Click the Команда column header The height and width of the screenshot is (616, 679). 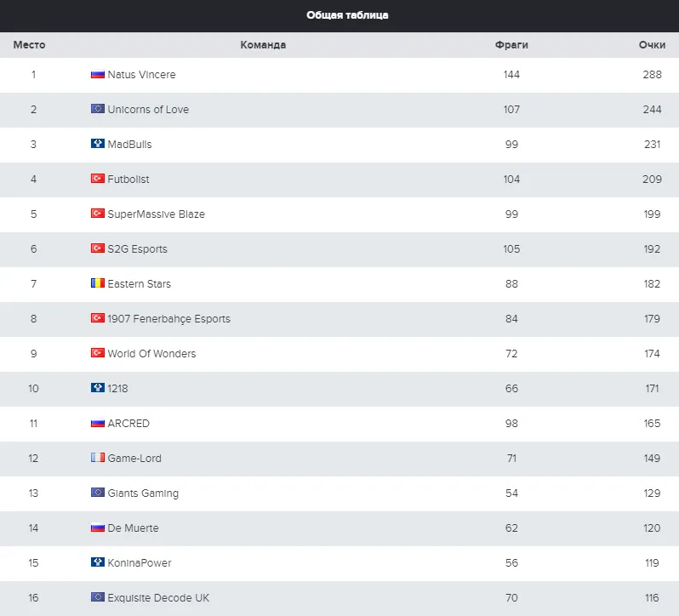(263, 45)
